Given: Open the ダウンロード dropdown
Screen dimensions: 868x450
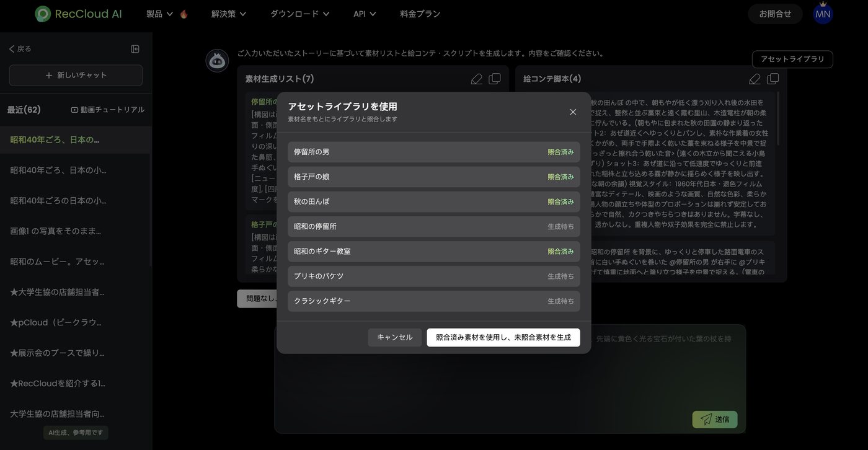Looking at the screenshot, I should pos(300,14).
